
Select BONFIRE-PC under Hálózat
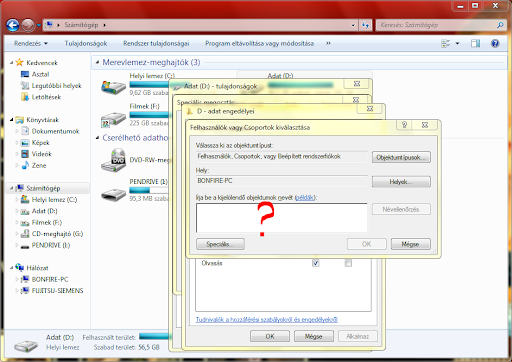click(50, 279)
